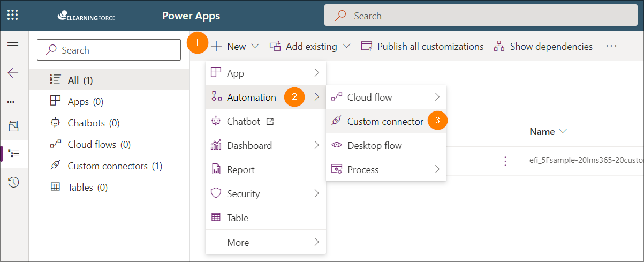Screen dimensions: 644x262
Task: Select the Objects list icon in left rail
Action: (14, 154)
